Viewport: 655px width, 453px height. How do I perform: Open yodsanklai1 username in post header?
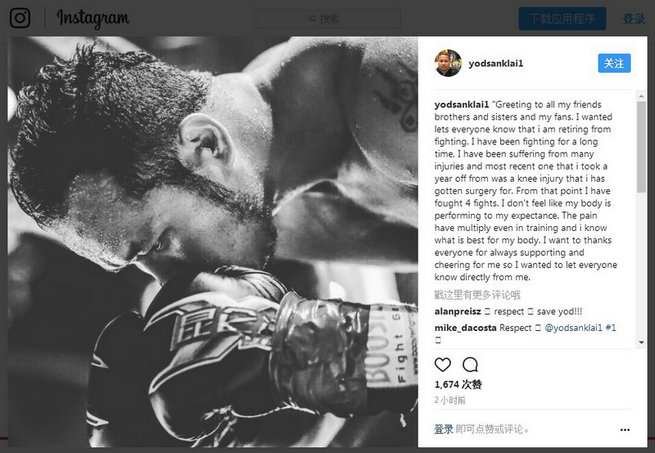(x=496, y=64)
